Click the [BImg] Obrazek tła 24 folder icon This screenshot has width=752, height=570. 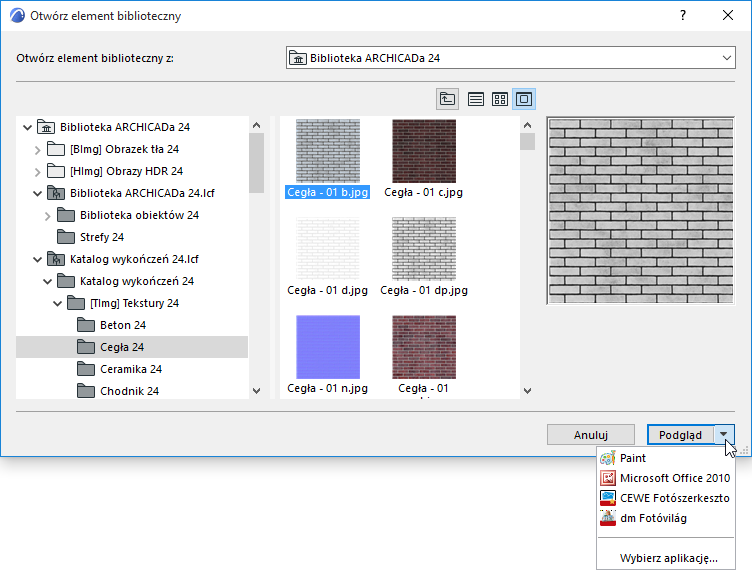56,149
